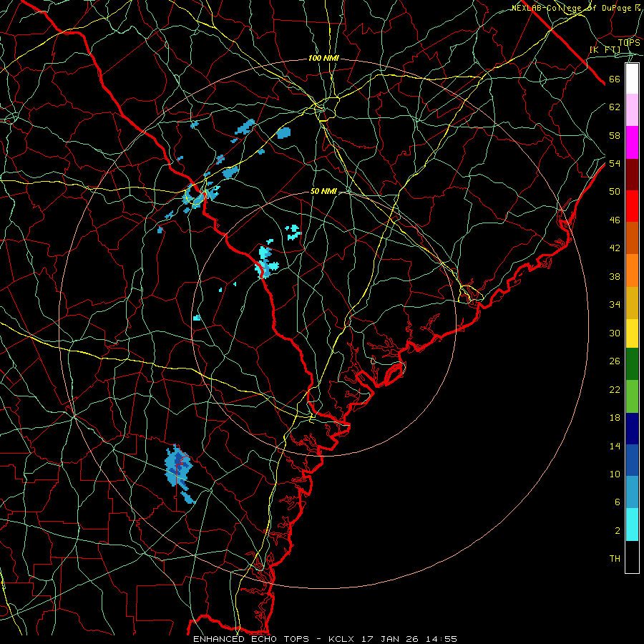Click the '50 NMI' range ring label
This screenshot has height=644, width=644.
(x=323, y=191)
